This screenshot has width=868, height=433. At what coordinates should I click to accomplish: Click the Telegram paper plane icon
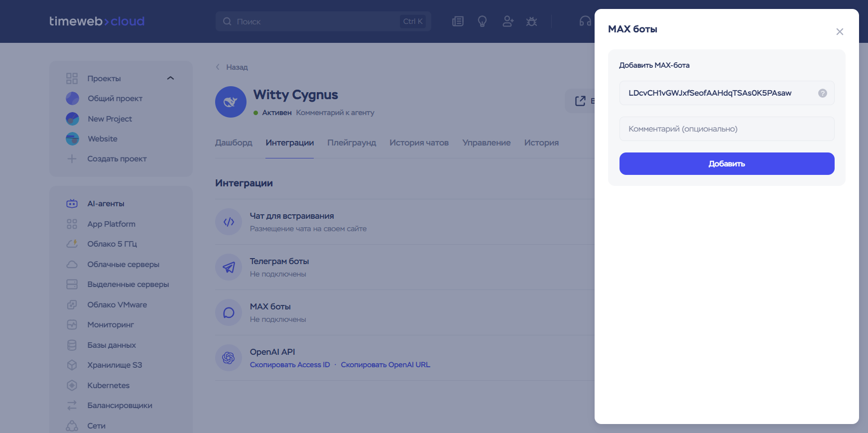[x=229, y=268]
